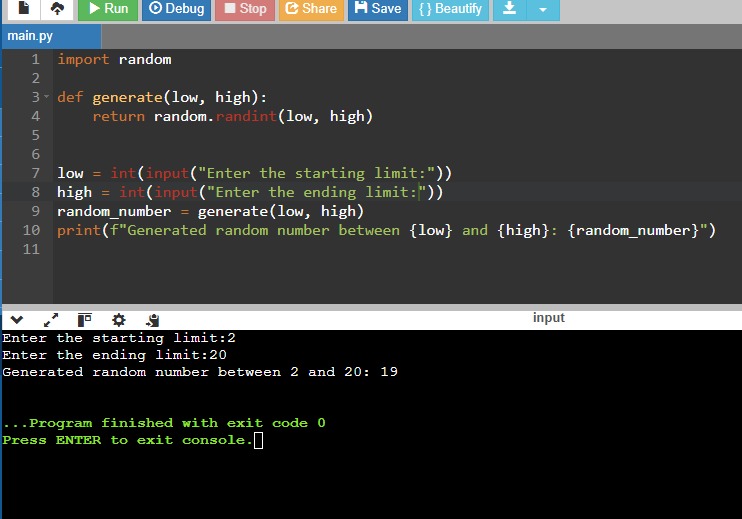
Task: Collapse the generate function fold arrow on line 3
Action: coord(46,97)
